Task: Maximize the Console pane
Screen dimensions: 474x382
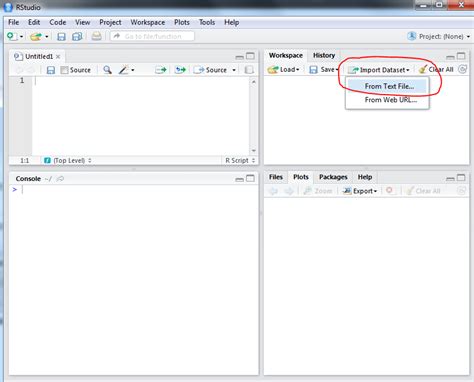Action: [250, 178]
